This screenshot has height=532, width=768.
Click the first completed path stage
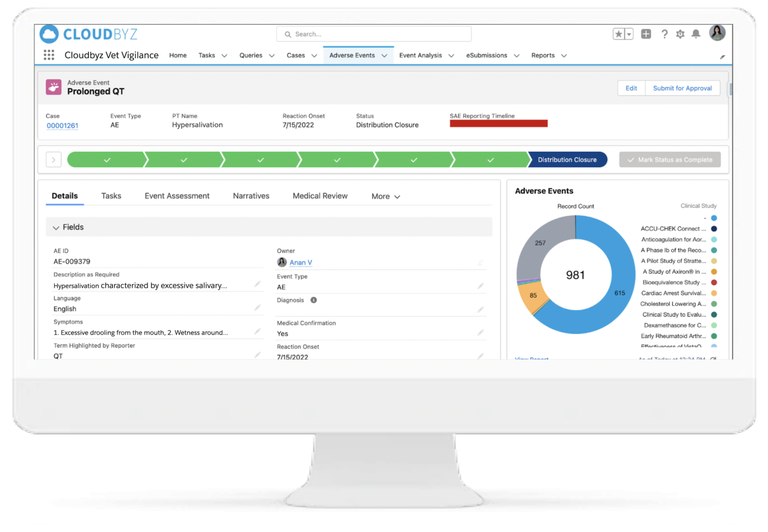(x=107, y=160)
